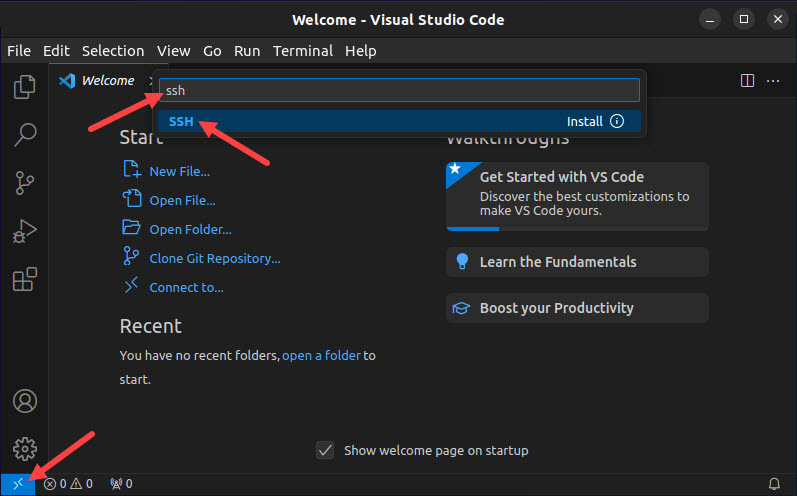Toggle Show welcome page on startup checkbox
The width and height of the screenshot is (797, 496).
pos(325,450)
